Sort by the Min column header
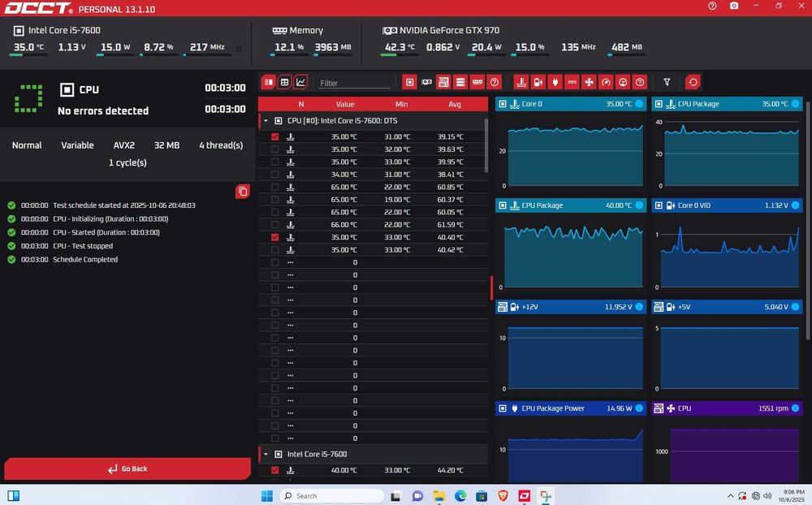Viewport: 812px width, 505px height. pyautogui.click(x=402, y=104)
